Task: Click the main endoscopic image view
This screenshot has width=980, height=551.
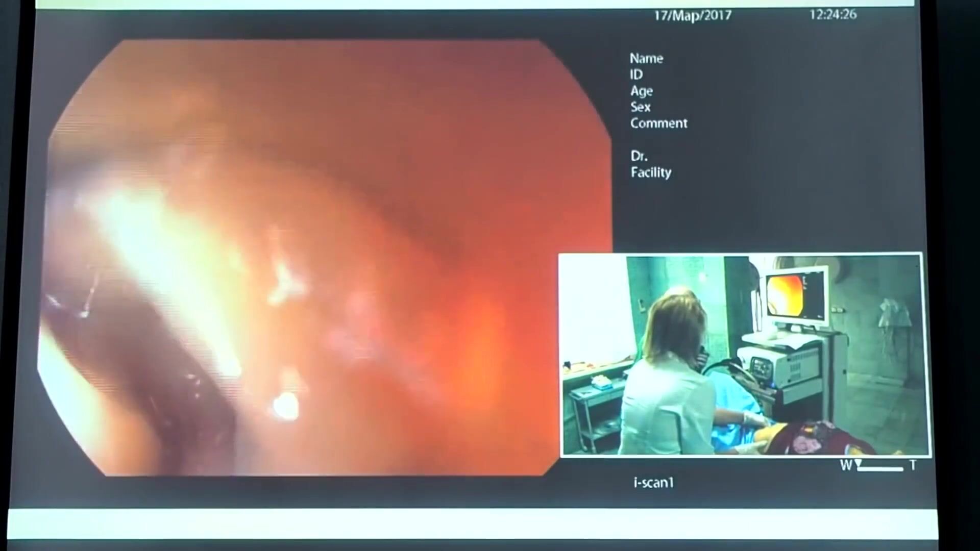Action: coord(327,258)
